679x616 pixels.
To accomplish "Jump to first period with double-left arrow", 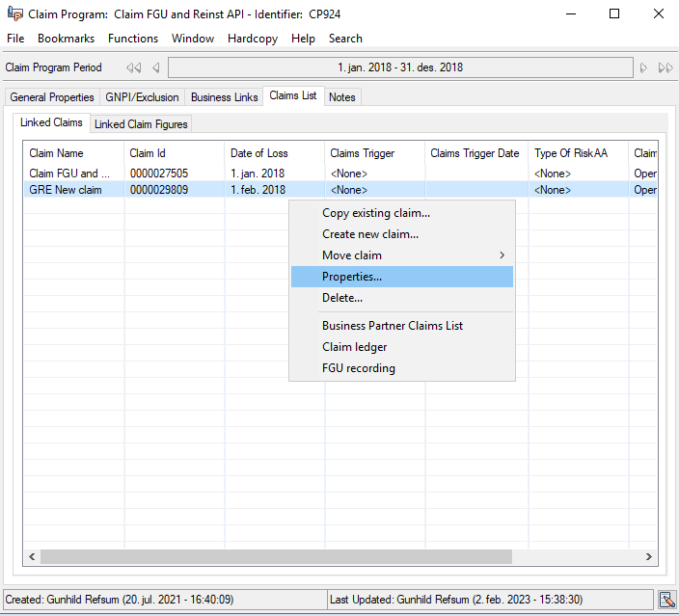I will 133,68.
